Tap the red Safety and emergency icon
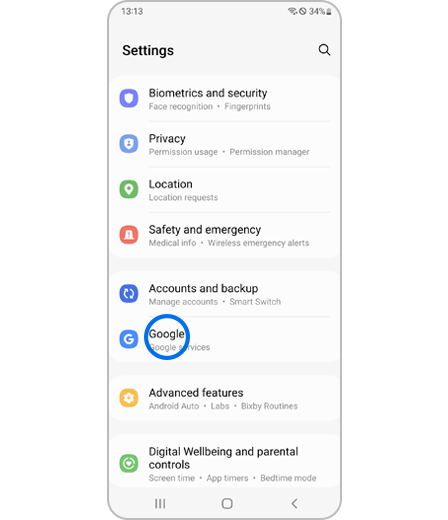 coord(129,235)
